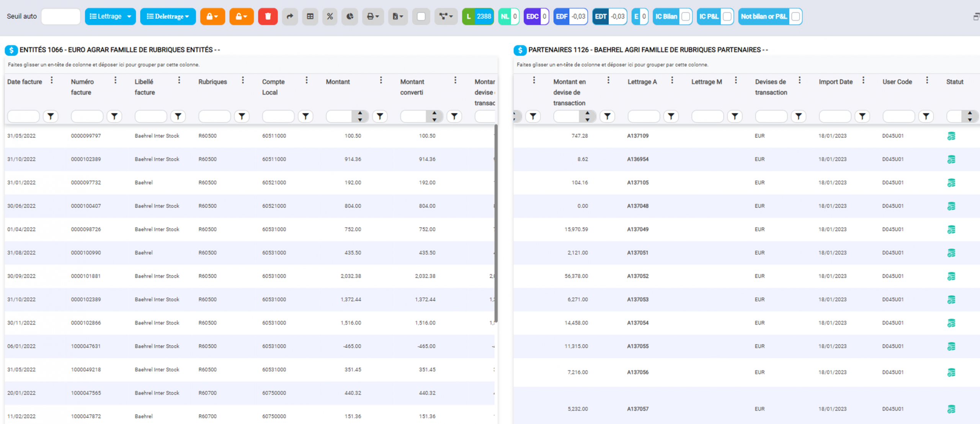
Task: Expand the Lettrage dropdown
Action: click(x=129, y=16)
